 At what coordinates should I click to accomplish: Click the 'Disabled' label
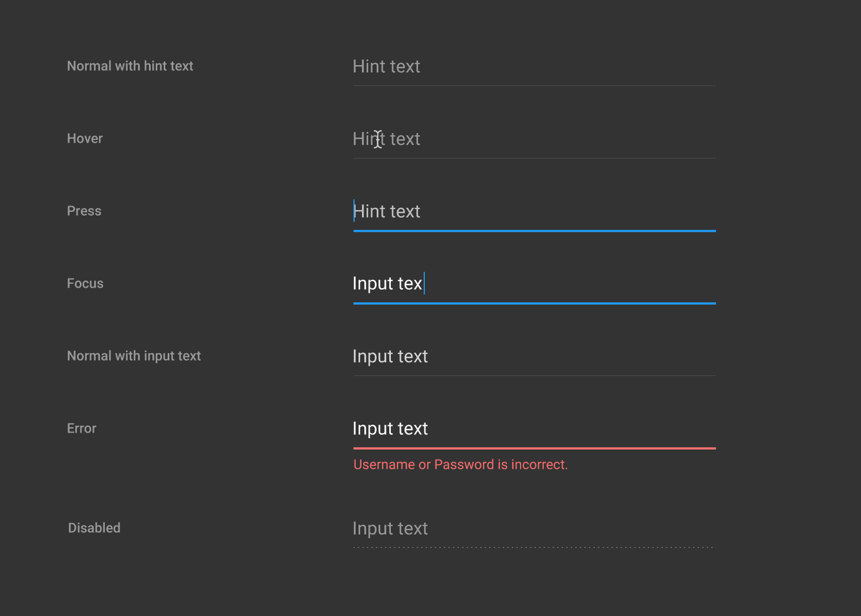pyautogui.click(x=94, y=528)
